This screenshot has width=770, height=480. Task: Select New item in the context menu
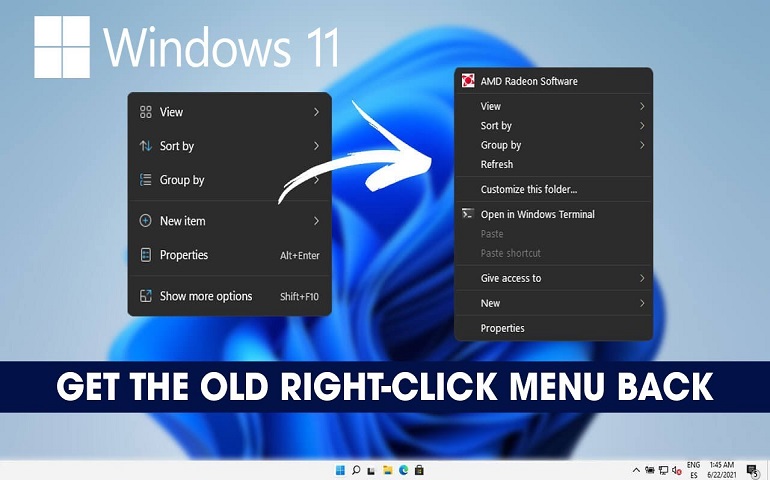[229, 221]
